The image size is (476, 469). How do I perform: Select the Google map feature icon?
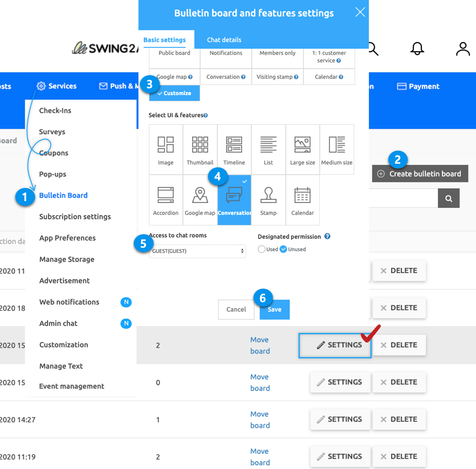pos(200,195)
